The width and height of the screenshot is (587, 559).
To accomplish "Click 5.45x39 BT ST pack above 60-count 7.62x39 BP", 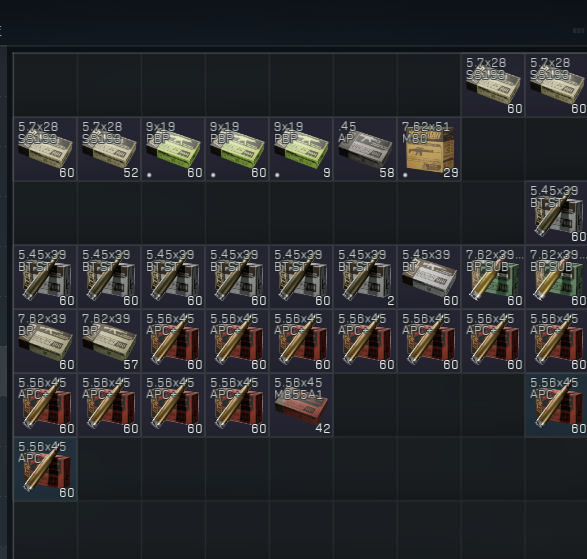I will [45, 277].
